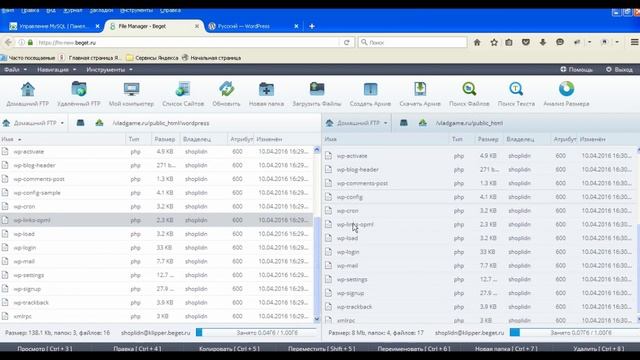Select wp-links-opml in left panel

157,220
